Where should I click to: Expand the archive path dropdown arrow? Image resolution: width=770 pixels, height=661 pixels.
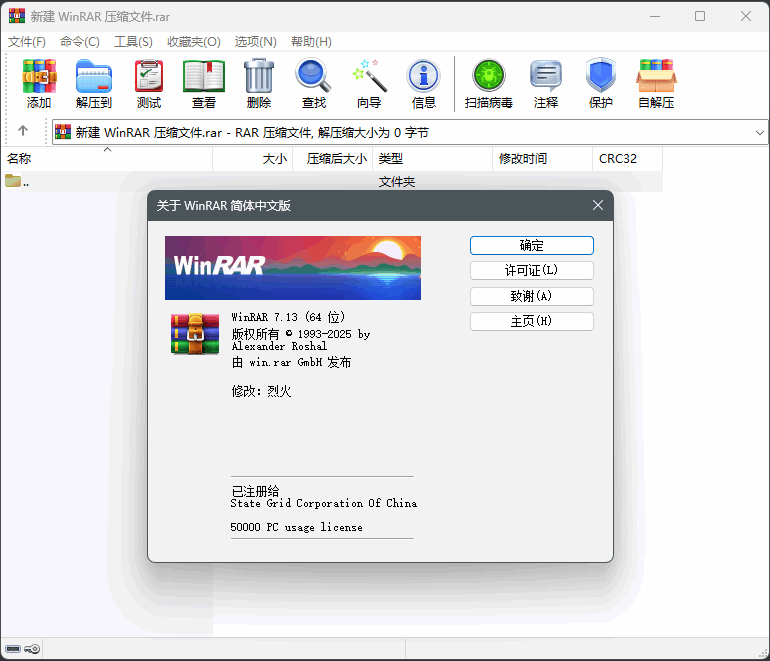(x=759, y=132)
